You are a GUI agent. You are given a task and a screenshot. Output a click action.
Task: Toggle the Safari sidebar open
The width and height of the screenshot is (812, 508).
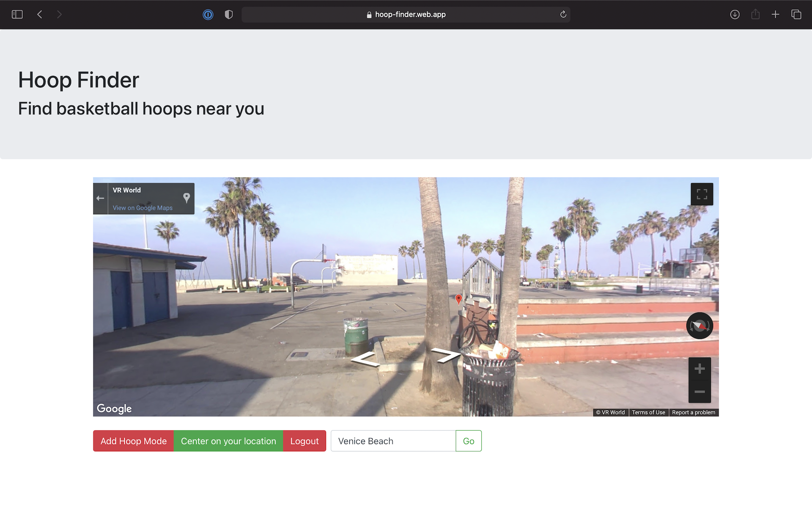17,14
